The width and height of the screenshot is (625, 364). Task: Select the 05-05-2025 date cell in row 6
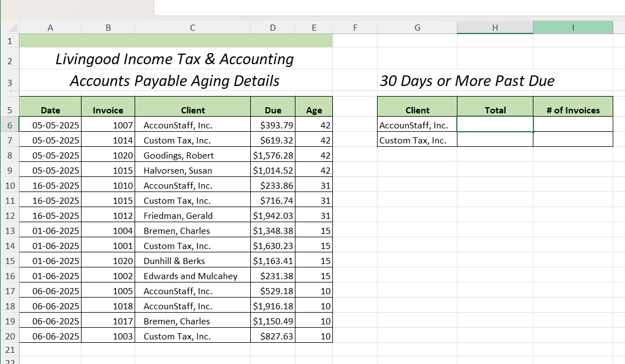[x=50, y=125]
